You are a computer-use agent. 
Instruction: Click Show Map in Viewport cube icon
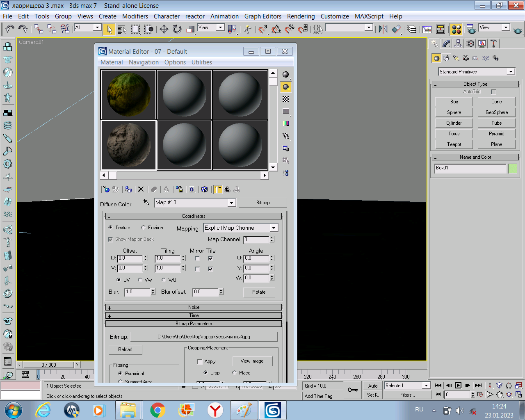click(x=204, y=189)
